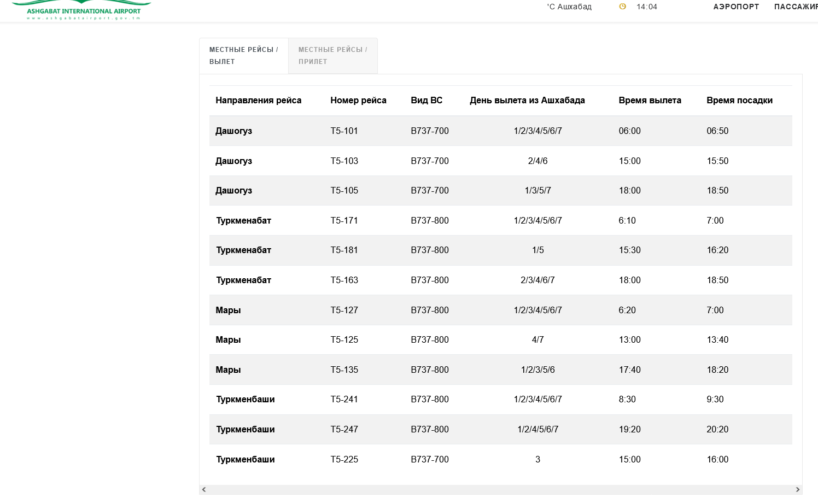Image resolution: width=818 pixels, height=504 pixels.
Task: Click the Номер рейса column header
Action: coord(358,100)
